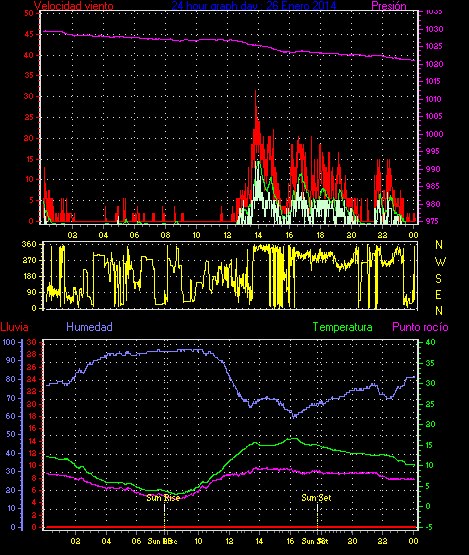Viewport: 469px width, 555px height.
Task: Click the 'Sun Set' marker in lower graph
Action: point(316,498)
